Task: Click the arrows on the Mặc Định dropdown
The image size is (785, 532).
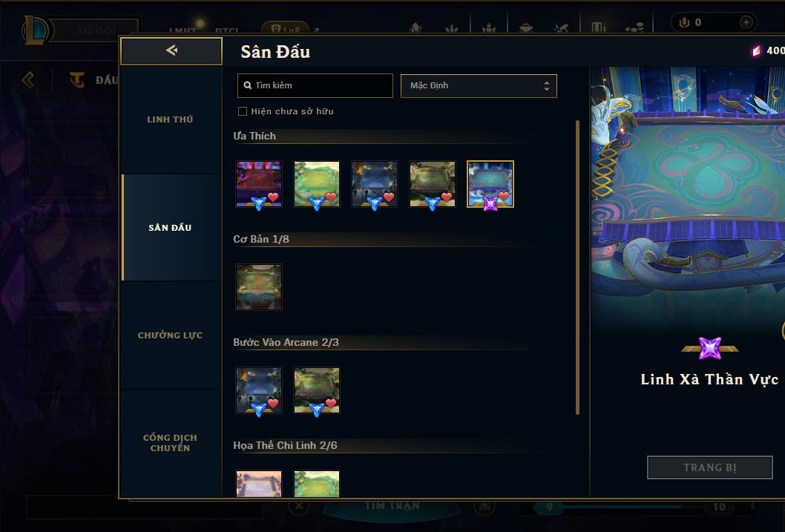Action: point(547,86)
